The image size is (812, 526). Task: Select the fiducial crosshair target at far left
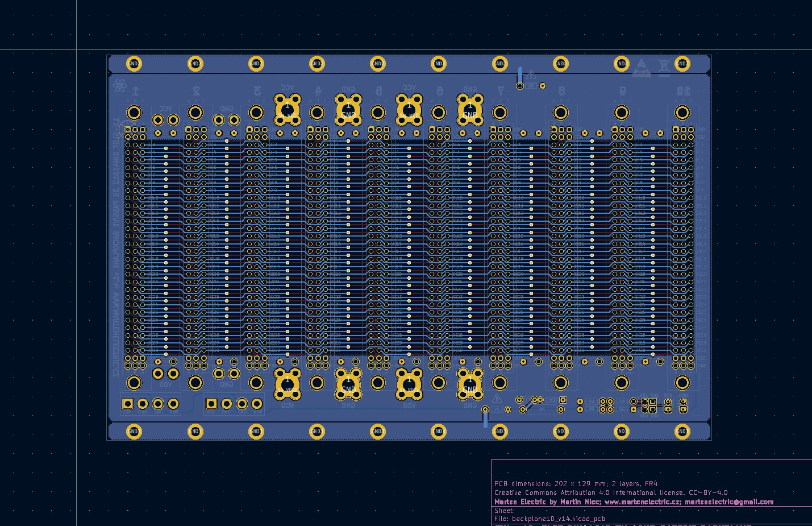pos(123,123)
